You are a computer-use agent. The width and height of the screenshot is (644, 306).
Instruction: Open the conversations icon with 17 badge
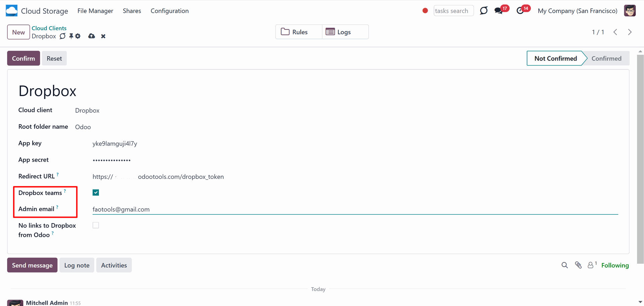(x=499, y=11)
